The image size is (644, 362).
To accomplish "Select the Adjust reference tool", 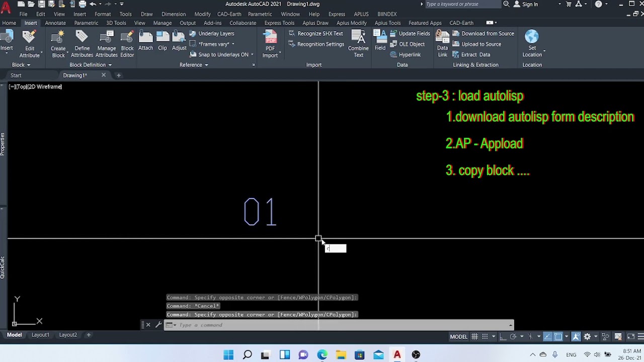I will pyautogui.click(x=179, y=41).
